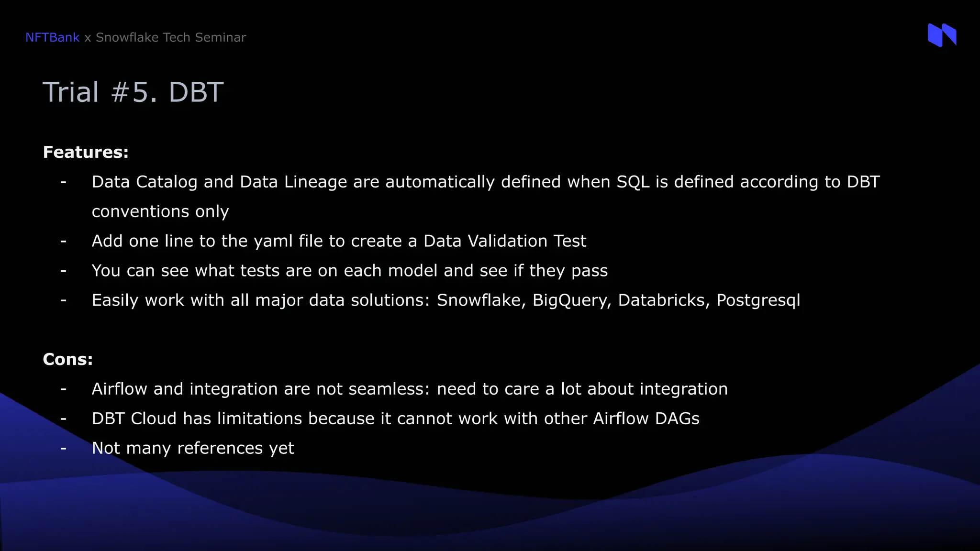Select the Trial #5. DBT title

click(x=133, y=92)
